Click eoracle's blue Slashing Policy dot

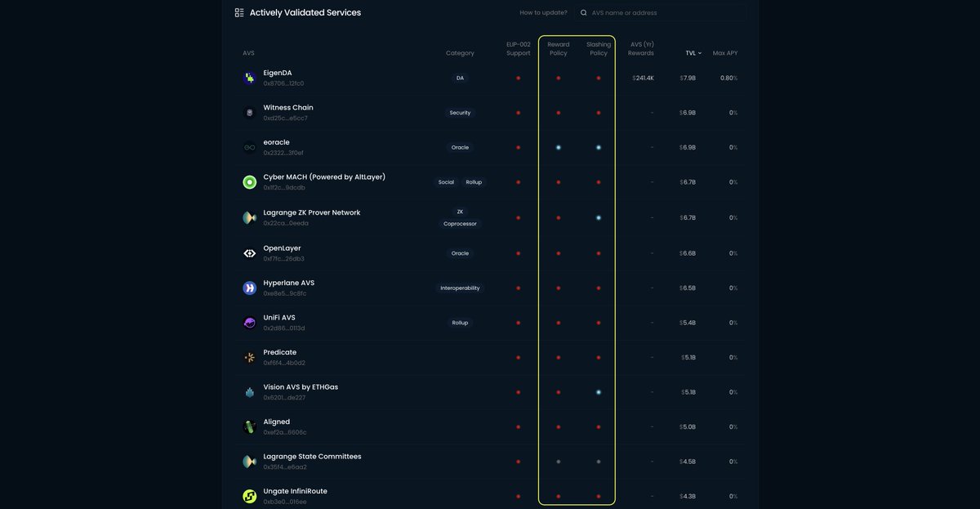(x=599, y=148)
